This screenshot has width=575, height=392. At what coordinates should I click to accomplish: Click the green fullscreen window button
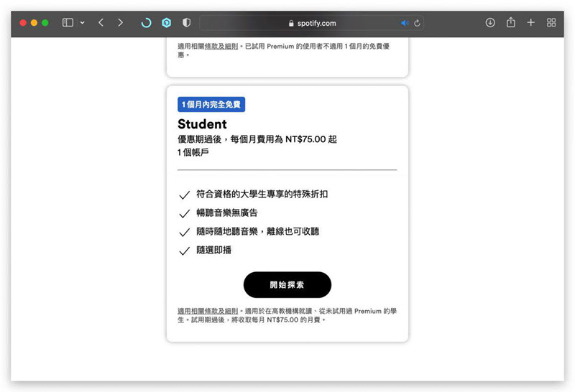(x=45, y=23)
